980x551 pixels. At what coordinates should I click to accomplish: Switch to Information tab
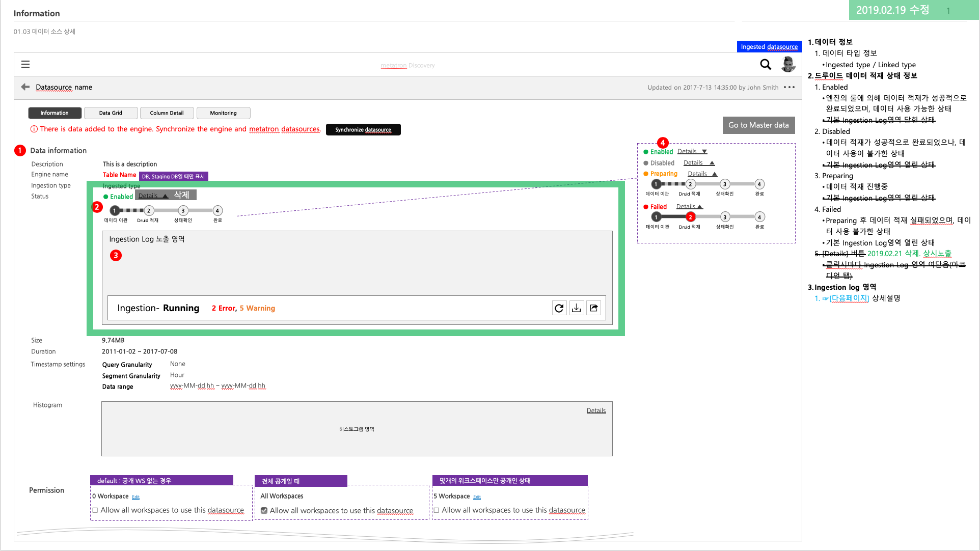pyautogui.click(x=55, y=113)
